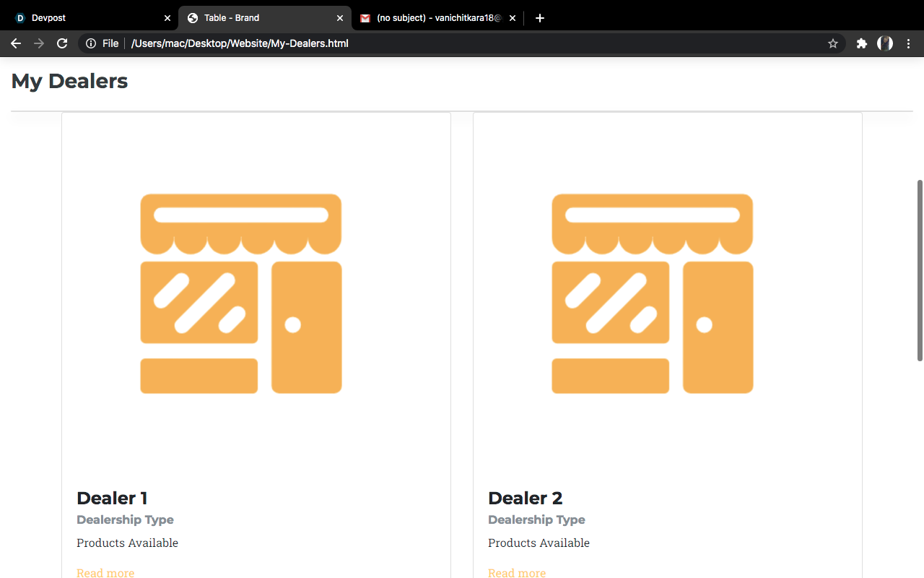Open a new tab with the plus button
The width and height of the screenshot is (924, 578).
coord(539,17)
